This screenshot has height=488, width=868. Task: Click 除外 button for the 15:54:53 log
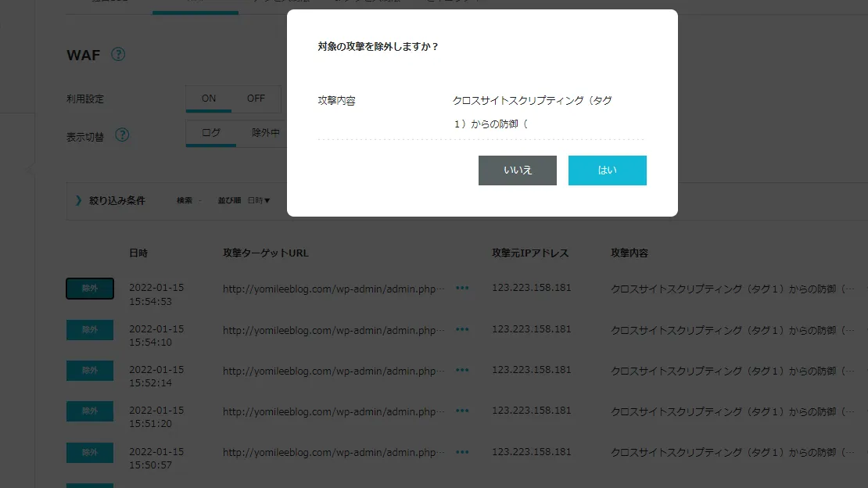[90, 289]
